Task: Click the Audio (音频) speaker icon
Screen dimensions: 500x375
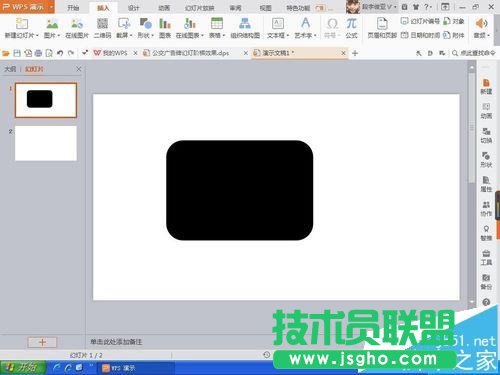Action: [481, 24]
